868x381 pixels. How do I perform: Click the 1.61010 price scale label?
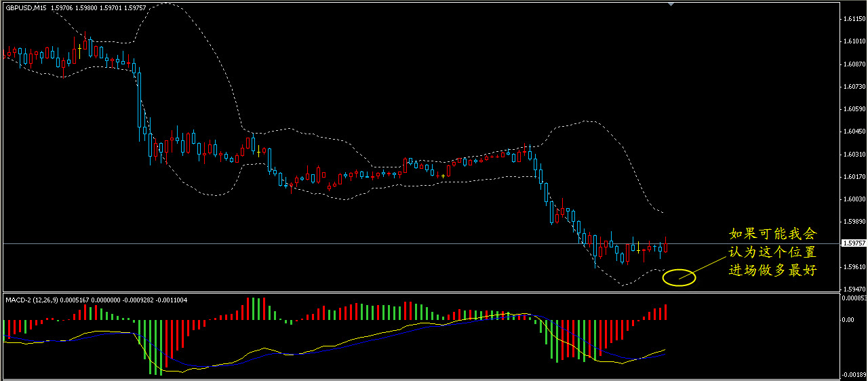pos(854,41)
